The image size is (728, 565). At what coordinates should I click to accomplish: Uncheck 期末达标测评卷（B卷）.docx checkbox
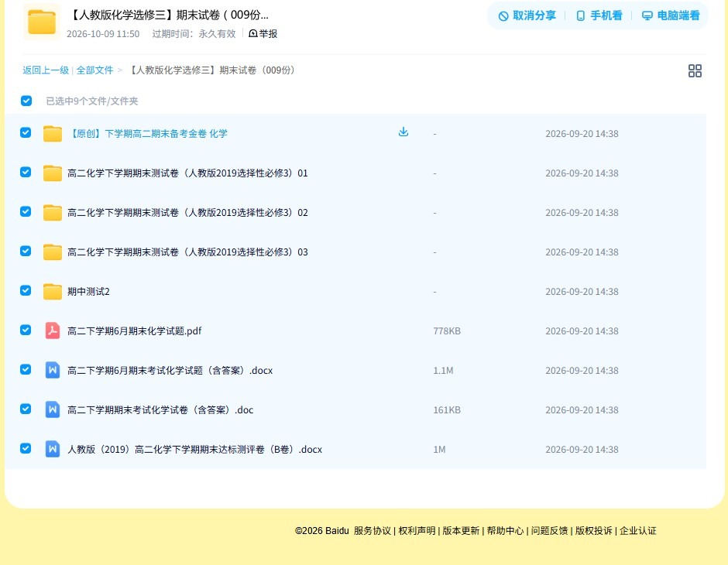pyautogui.click(x=26, y=448)
